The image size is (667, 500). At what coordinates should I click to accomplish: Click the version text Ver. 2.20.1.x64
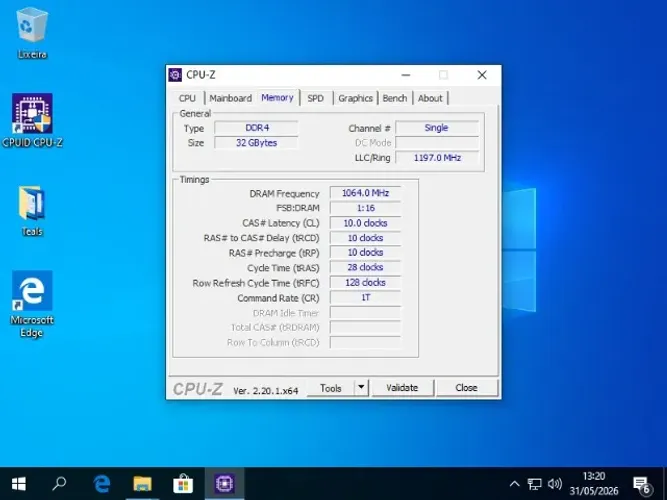pyautogui.click(x=265, y=391)
